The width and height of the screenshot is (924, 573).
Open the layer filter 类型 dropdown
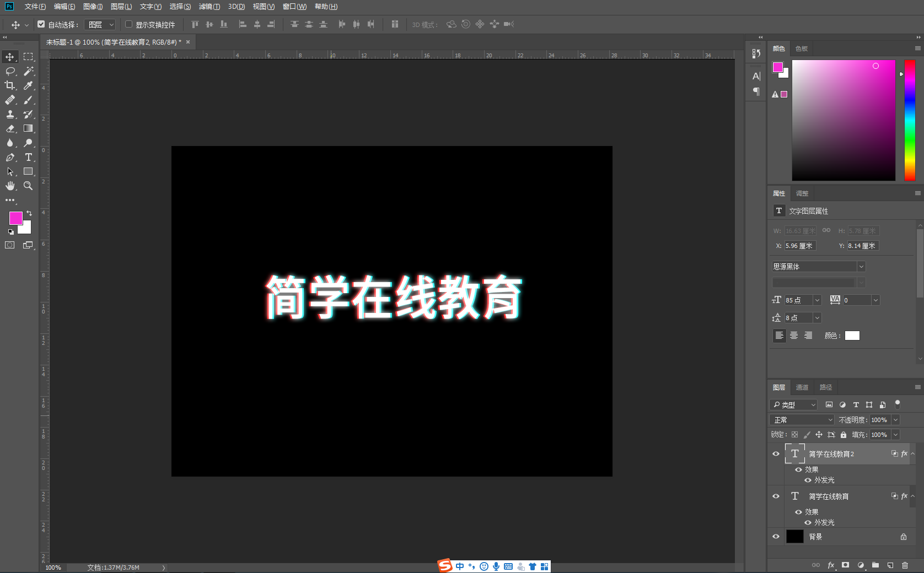[x=793, y=405]
